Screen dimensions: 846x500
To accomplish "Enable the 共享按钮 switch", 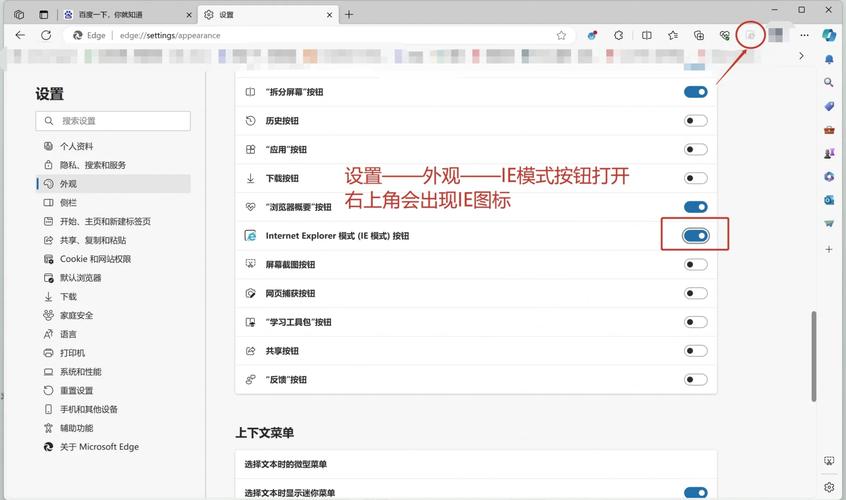I will point(695,351).
